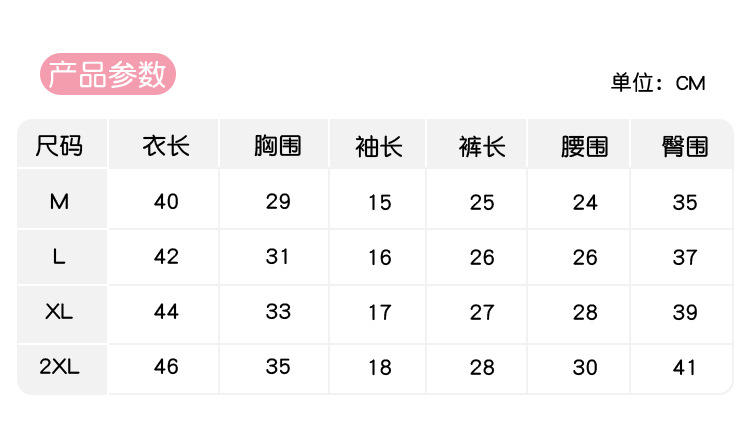The width and height of the screenshot is (750, 443).
Task: Click the 胸围 value 31 for L
Action: [x=278, y=257]
